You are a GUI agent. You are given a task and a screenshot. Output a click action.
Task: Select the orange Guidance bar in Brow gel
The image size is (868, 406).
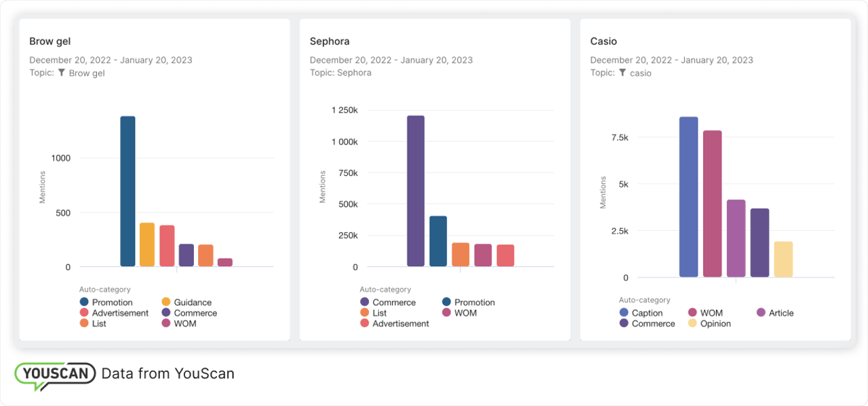click(147, 244)
